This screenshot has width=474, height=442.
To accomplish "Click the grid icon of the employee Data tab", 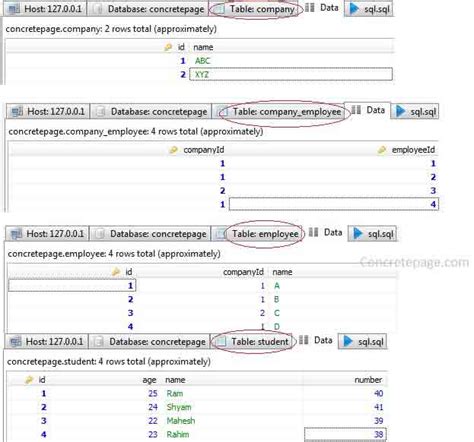I will 313,232.
